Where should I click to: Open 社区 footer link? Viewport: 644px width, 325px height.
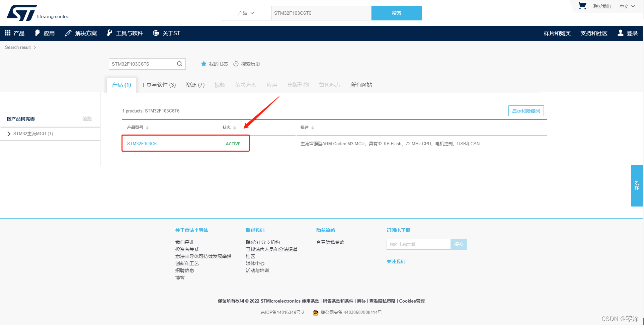pos(250,256)
